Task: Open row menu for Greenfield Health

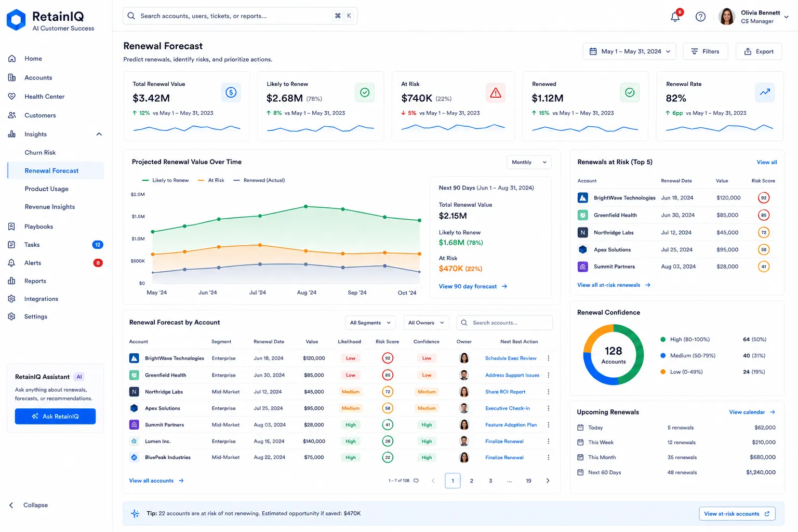Action: pyautogui.click(x=549, y=375)
